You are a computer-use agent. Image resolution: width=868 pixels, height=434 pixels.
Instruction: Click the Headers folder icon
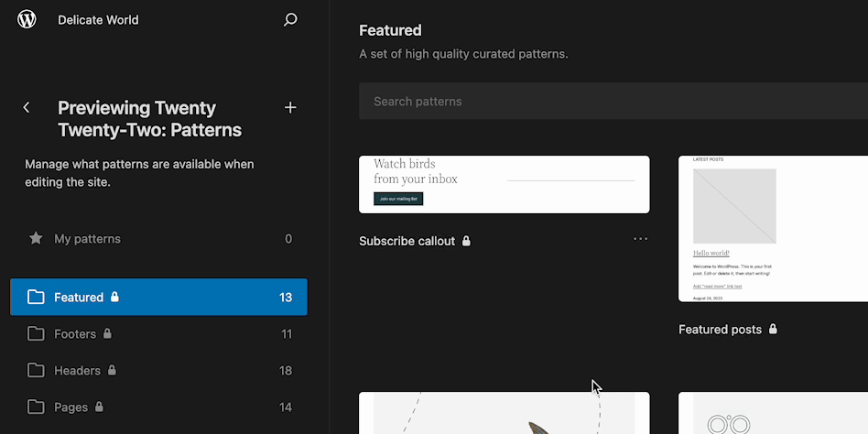[36, 371]
